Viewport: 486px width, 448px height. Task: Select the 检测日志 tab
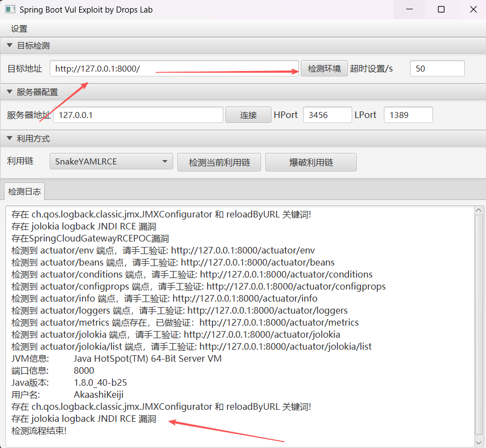[x=25, y=192]
